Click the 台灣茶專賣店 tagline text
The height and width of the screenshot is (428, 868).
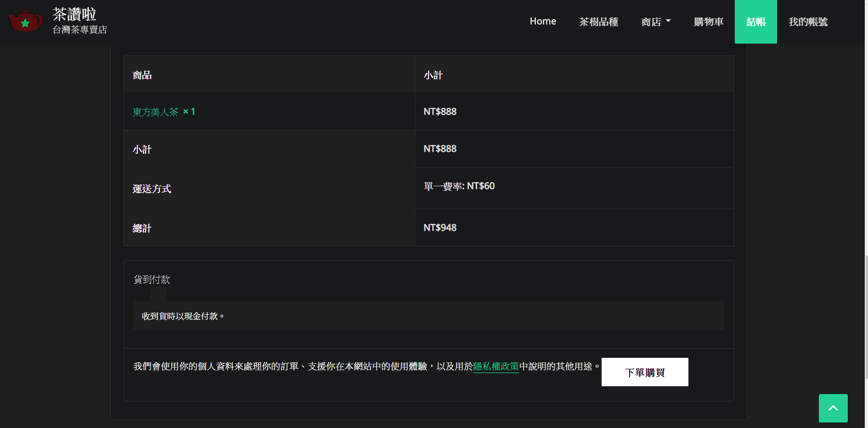click(79, 30)
